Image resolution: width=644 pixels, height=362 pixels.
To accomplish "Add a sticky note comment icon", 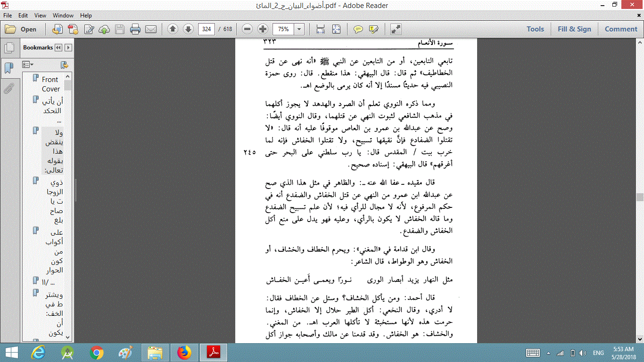I will pos(358,29).
